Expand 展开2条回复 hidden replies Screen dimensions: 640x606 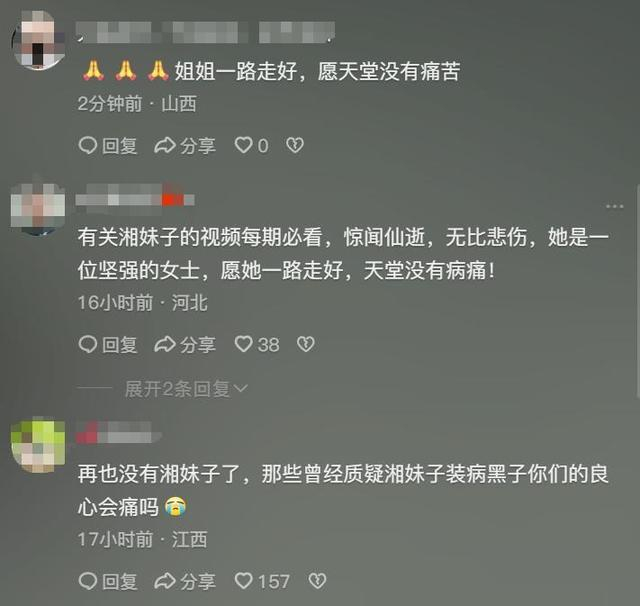(x=186, y=389)
